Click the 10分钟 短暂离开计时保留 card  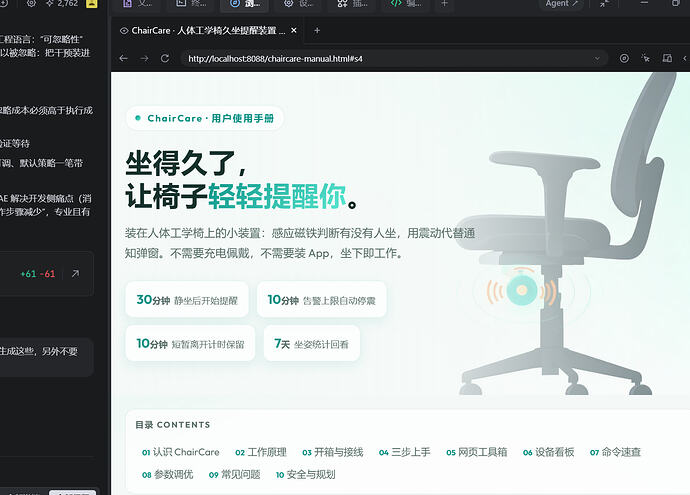[190, 343]
